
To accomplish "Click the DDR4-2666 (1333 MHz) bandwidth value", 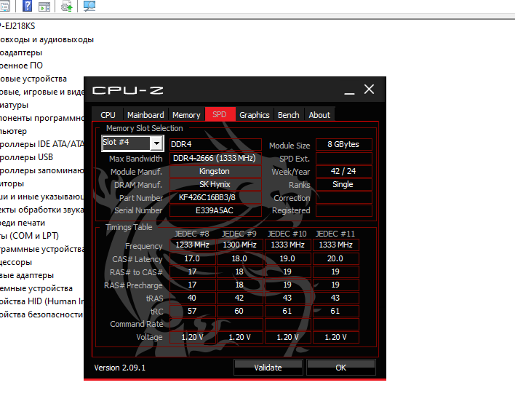I will coord(215,158).
